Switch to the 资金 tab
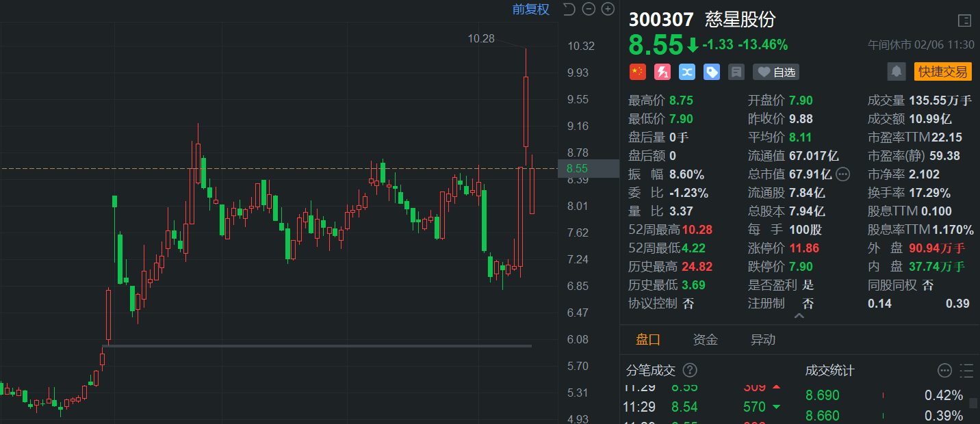This screenshot has width=980, height=424. click(706, 340)
